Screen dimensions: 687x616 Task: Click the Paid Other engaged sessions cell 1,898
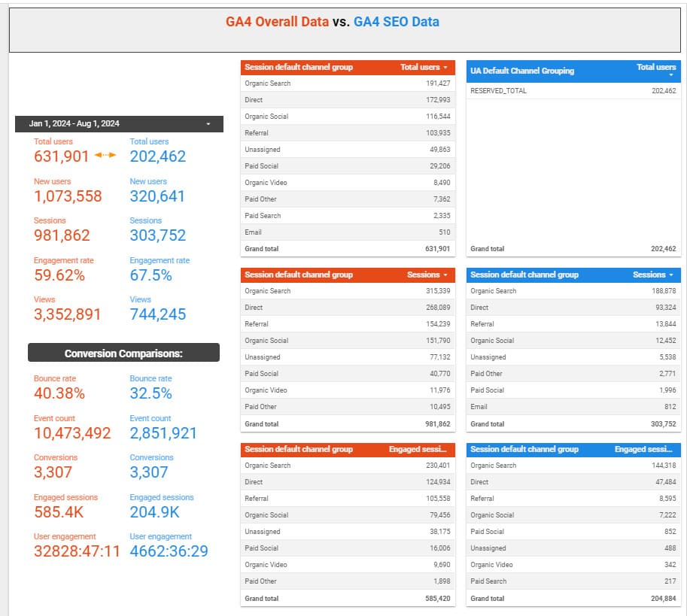click(x=442, y=581)
